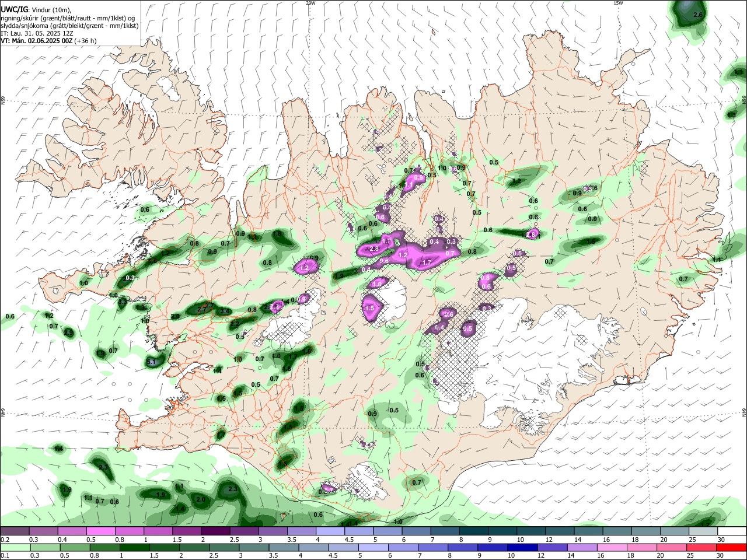Image resolution: width=747 pixels, height=560 pixels.
Task: Click the 0.2 label under the snow scale
Action: coord(4,540)
